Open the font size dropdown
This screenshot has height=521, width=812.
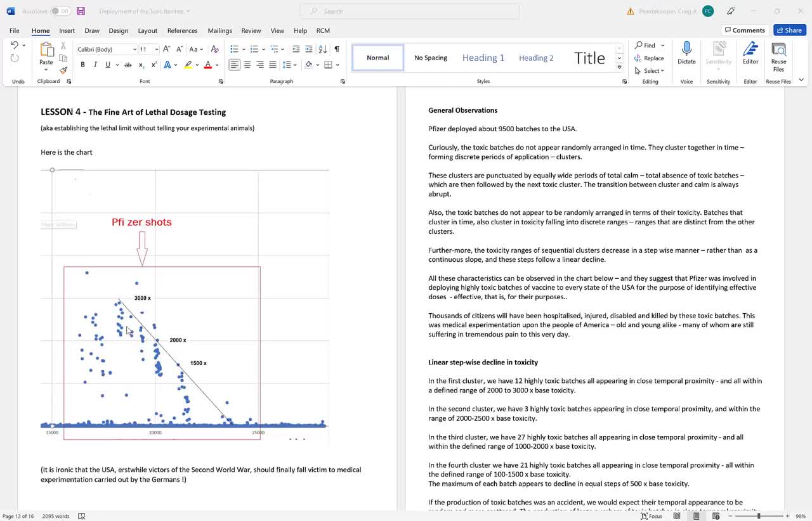pyautogui.click(x=156, y=49)
